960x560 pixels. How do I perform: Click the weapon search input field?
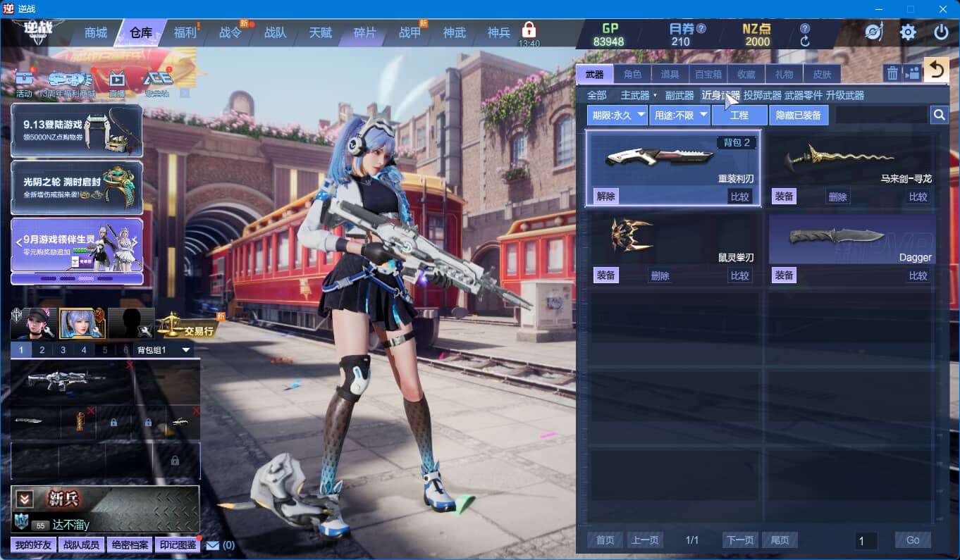(881, 115)
